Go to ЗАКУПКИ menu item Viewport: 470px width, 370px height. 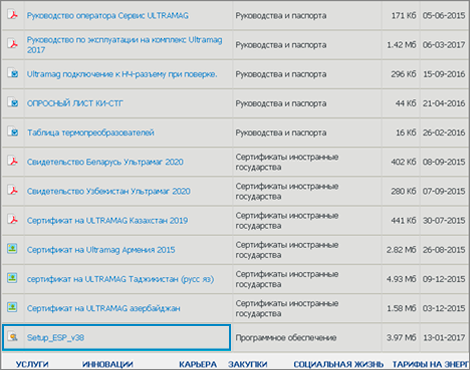click(247, 364)
